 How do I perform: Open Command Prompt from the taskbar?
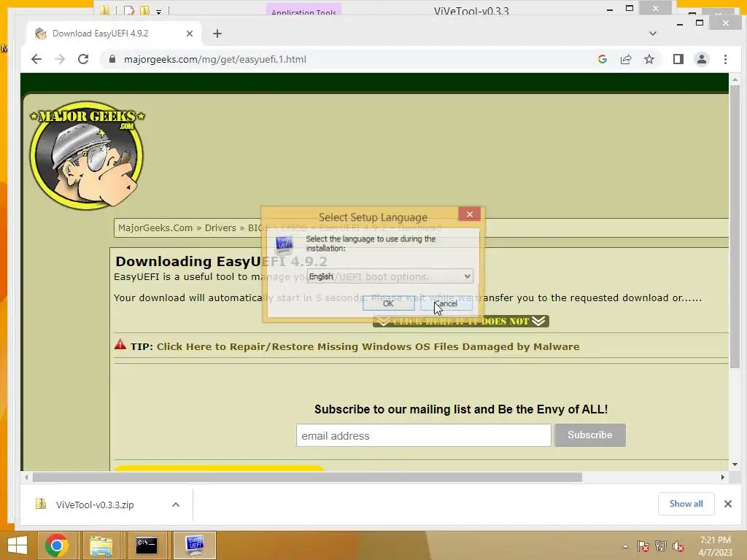(147, 545)
